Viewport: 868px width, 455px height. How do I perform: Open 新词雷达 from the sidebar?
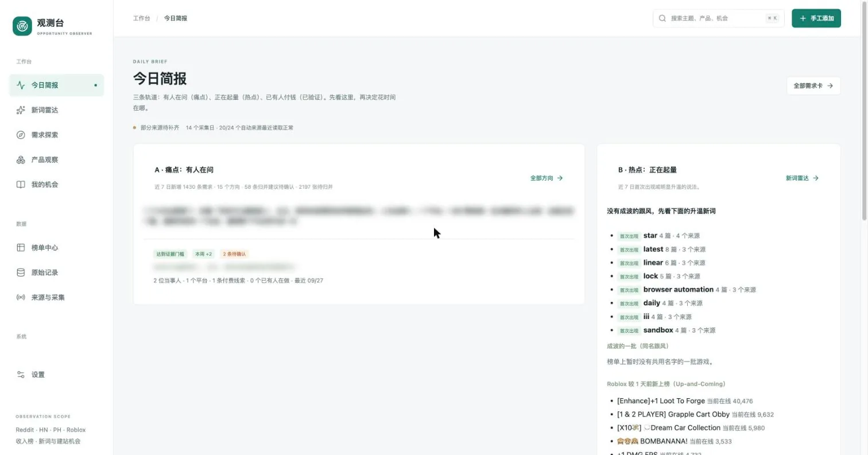pos(57,110)
